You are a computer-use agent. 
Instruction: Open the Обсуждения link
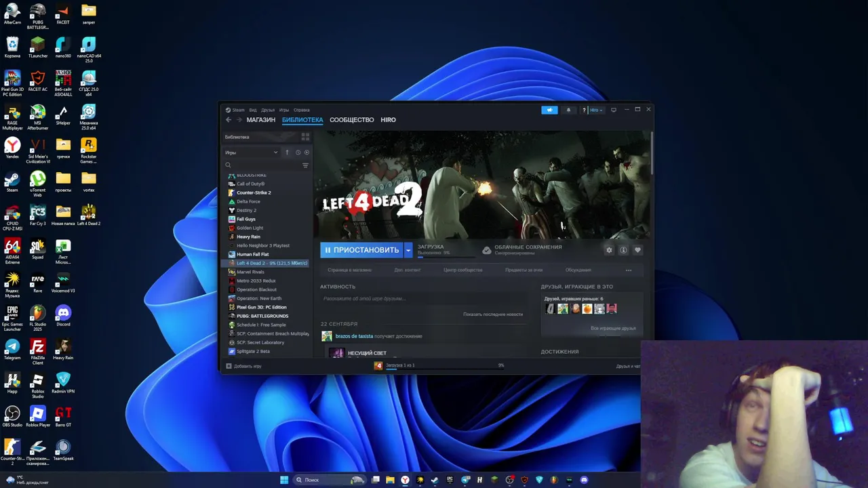578,270
